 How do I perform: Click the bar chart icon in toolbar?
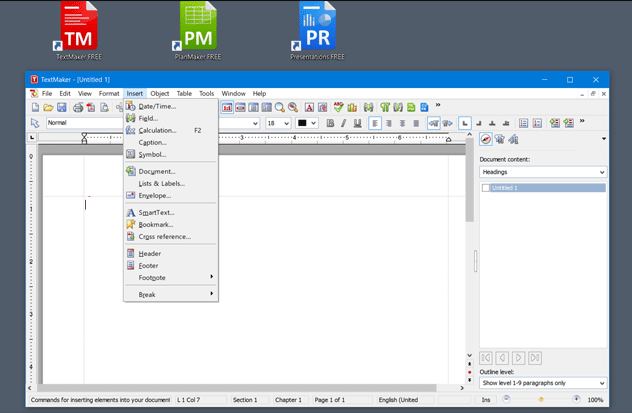coord(352,107)
